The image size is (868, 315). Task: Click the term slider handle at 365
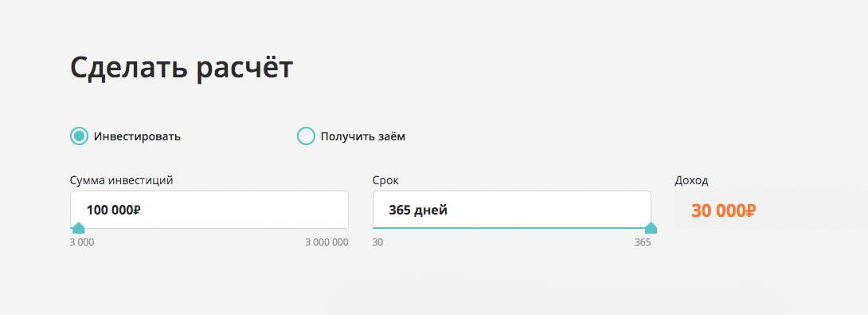tap(651, 228)
